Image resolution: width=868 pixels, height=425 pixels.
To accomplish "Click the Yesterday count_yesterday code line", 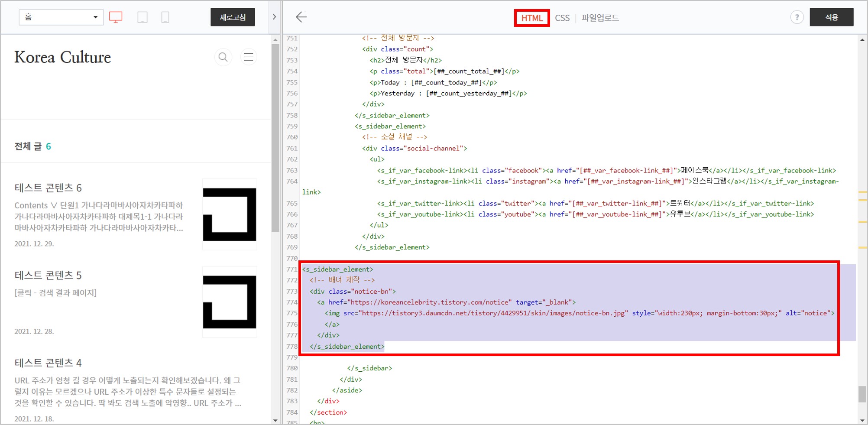I will pyautogui.click(x=448, y=93).
